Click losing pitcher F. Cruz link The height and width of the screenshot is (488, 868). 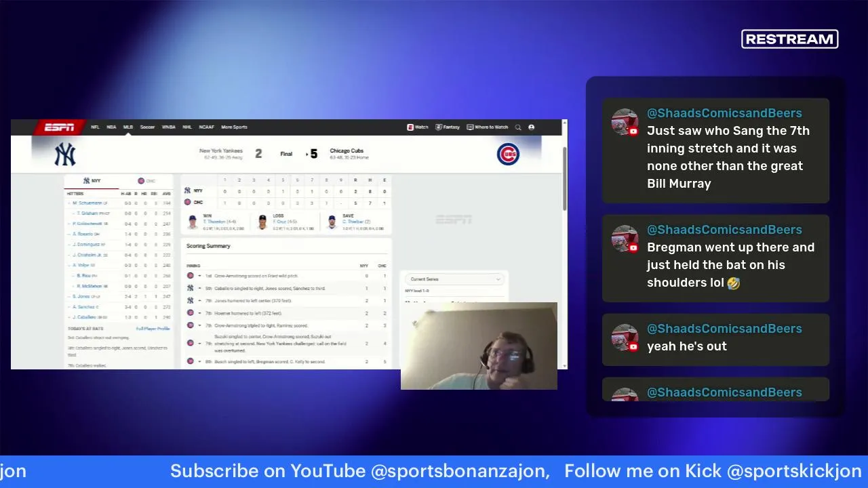[279, 222]
